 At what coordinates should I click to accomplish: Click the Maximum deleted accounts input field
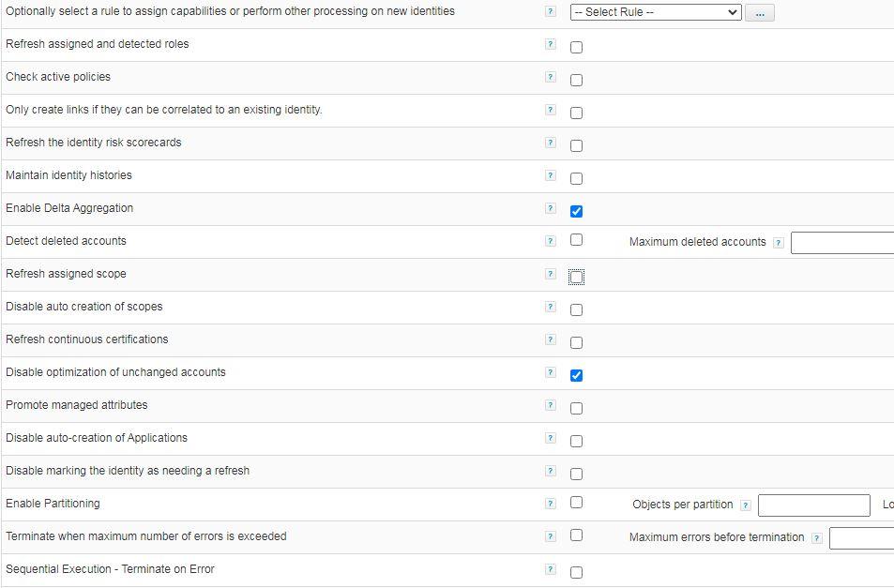point(841,243)
